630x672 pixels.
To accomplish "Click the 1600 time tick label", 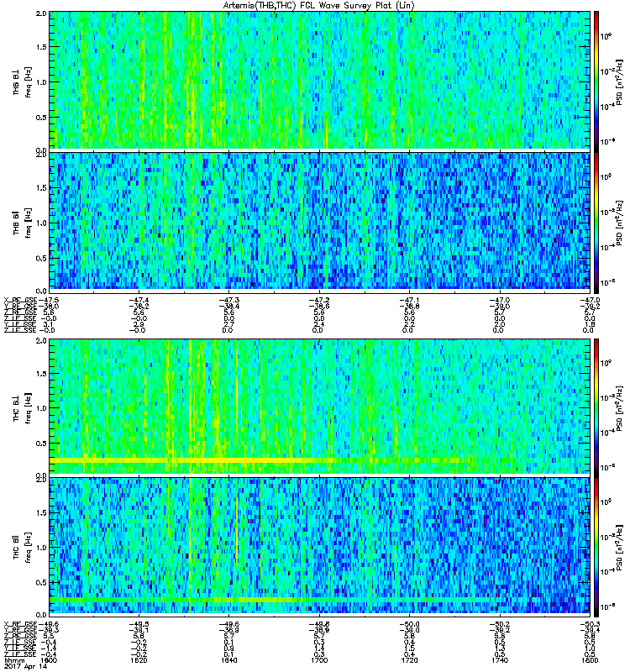I will coord(50,660).
